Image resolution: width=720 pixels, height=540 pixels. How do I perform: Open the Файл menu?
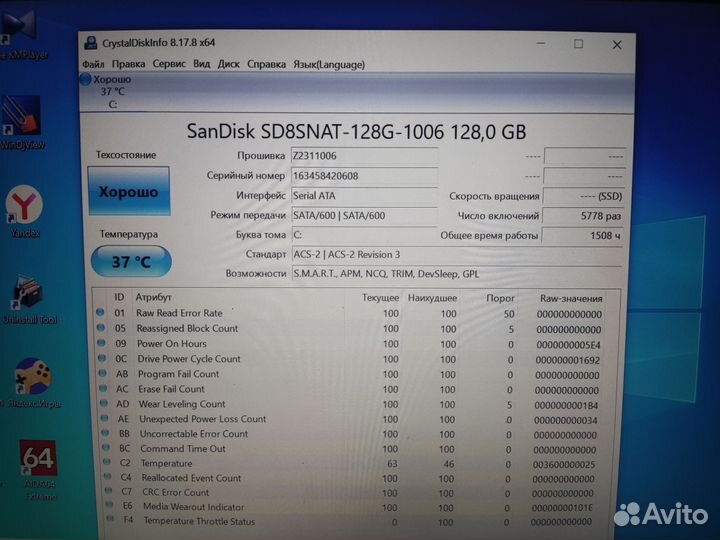[93, 64]
